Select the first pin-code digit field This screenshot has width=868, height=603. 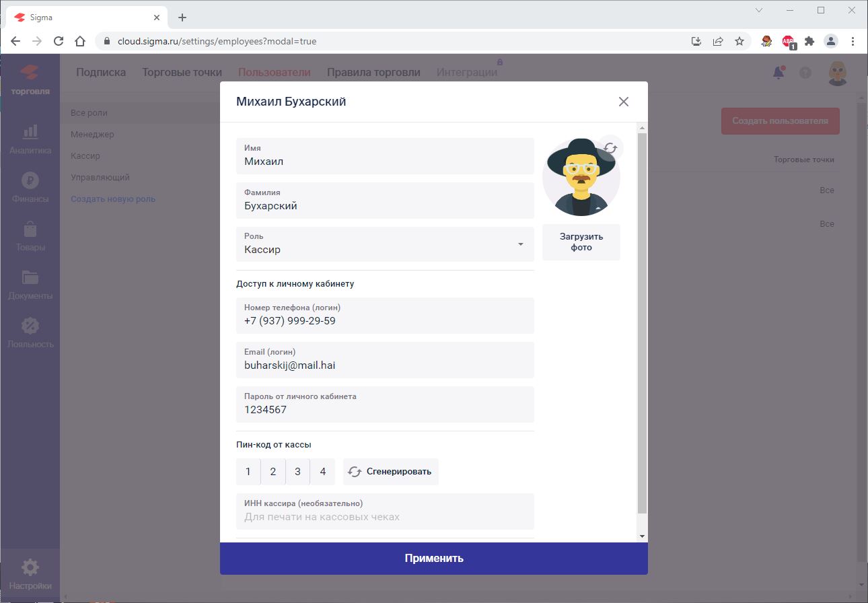tap(248, 471)
